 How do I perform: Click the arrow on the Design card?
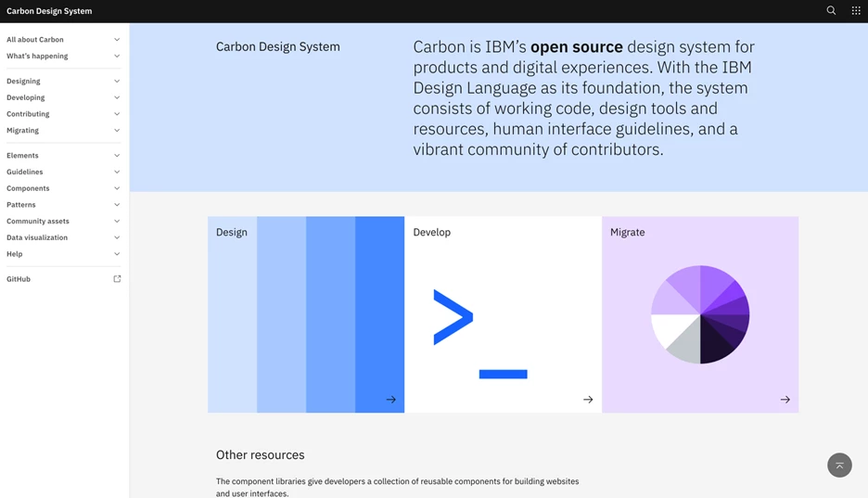point(390,400)
